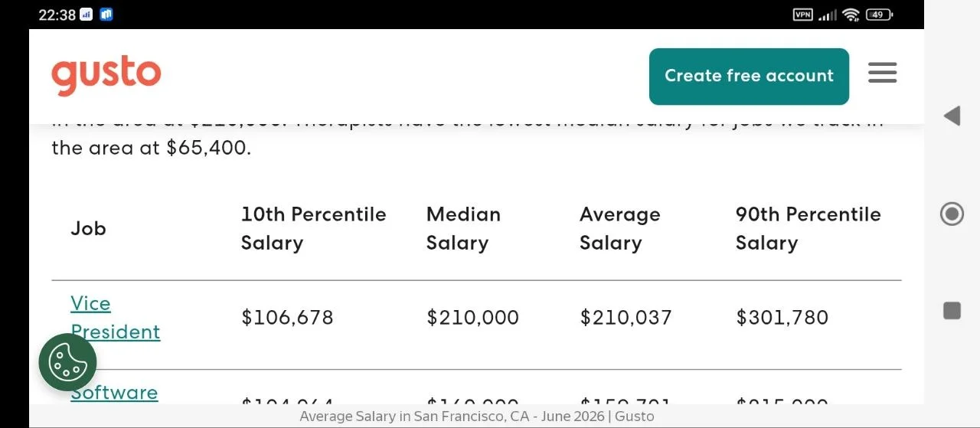The width and height of the screenshot is (980, 428).
Task: Select the 90th Percentile Salary column header
Action: click(808, 228)
